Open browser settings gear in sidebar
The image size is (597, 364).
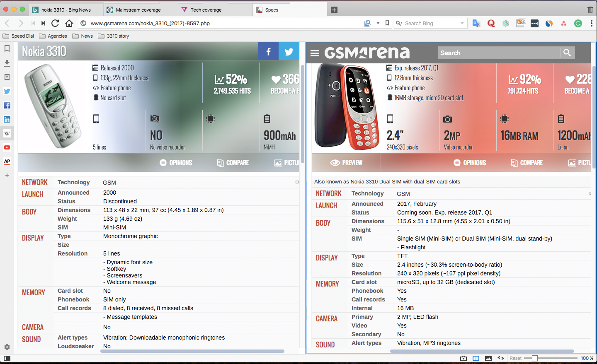(7, 347)
